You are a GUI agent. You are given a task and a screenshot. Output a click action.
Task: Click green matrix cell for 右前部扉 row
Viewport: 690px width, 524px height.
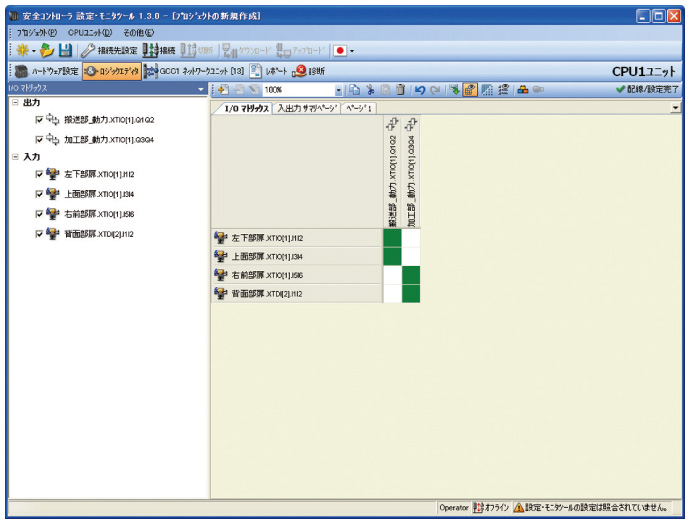(411, 275)
